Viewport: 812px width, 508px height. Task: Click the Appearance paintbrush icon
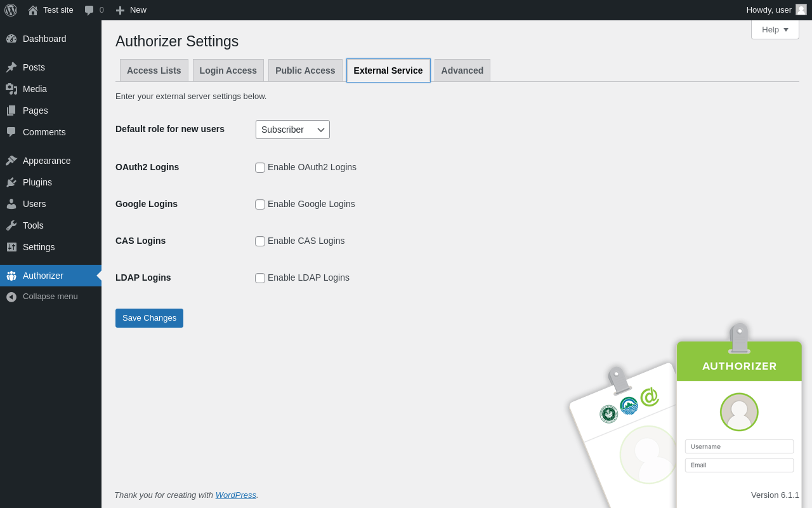point(11,161)
